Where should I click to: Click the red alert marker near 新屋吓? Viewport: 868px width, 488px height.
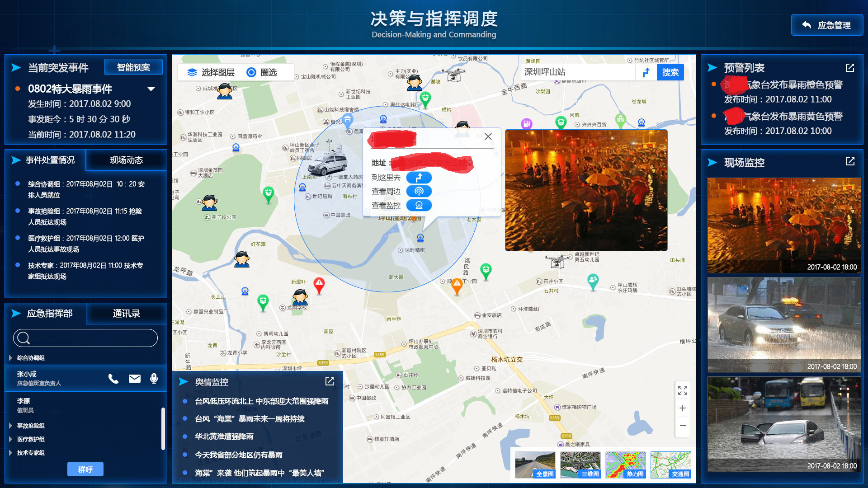319,286
